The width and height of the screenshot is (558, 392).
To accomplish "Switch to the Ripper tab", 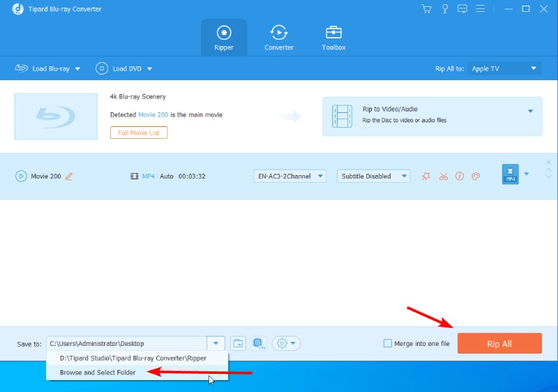I will tap(224, 38).
